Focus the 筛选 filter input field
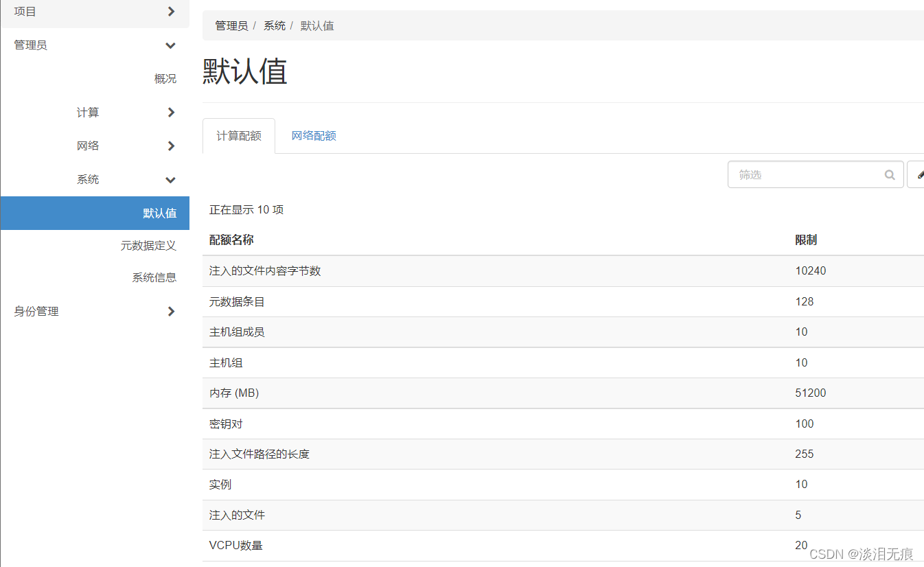This screenshot has width=924, height=567. pos(816,174)
